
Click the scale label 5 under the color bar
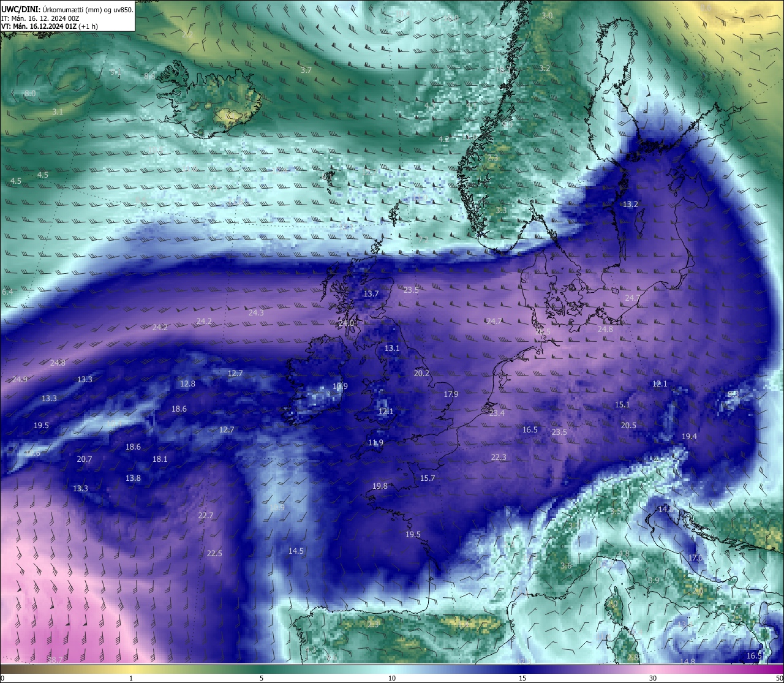point(262,678)
